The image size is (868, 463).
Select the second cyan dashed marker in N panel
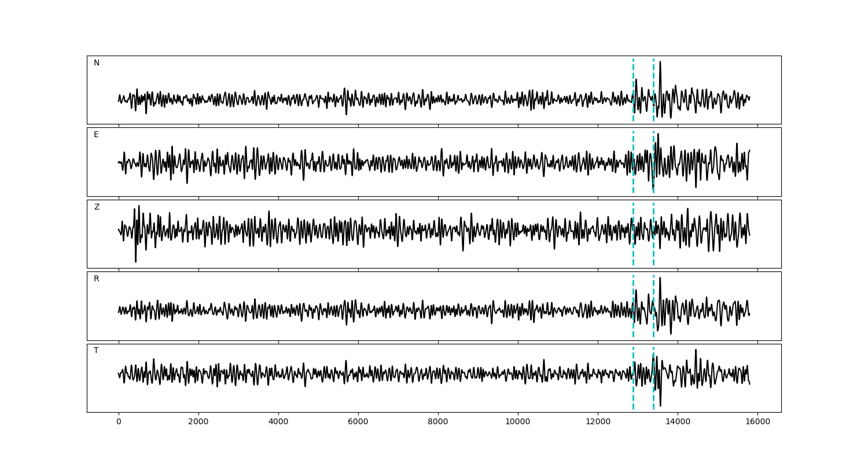(x=653, y=90)
